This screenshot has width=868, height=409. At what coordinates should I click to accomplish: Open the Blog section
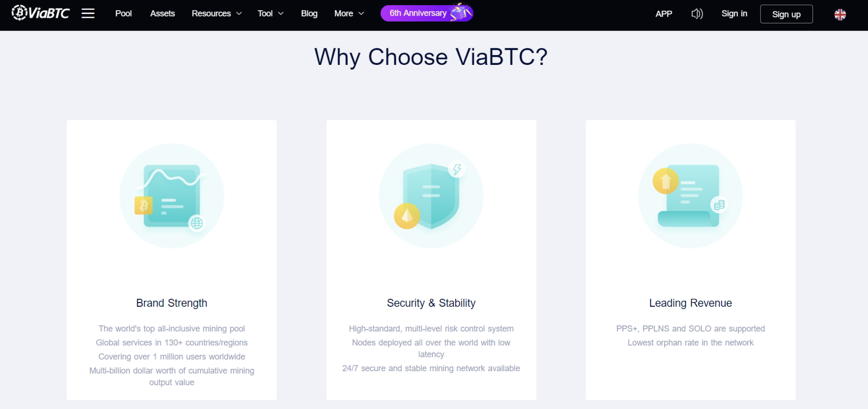(309, 13)
